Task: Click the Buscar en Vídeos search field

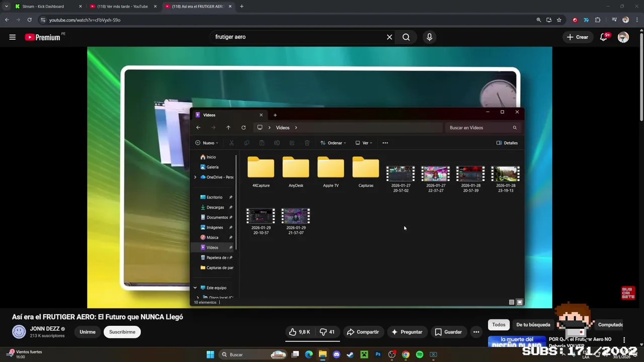Action: [x=482, y=128]
